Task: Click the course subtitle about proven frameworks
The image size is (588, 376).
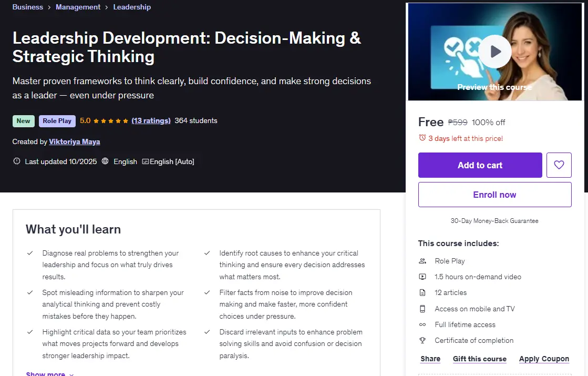Action: 192,88
